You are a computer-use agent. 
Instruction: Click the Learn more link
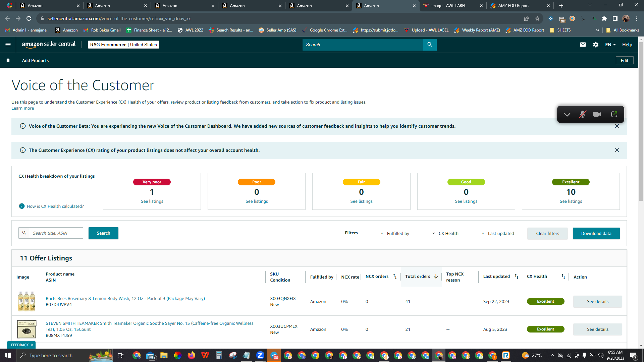click(x=22, y=108)
